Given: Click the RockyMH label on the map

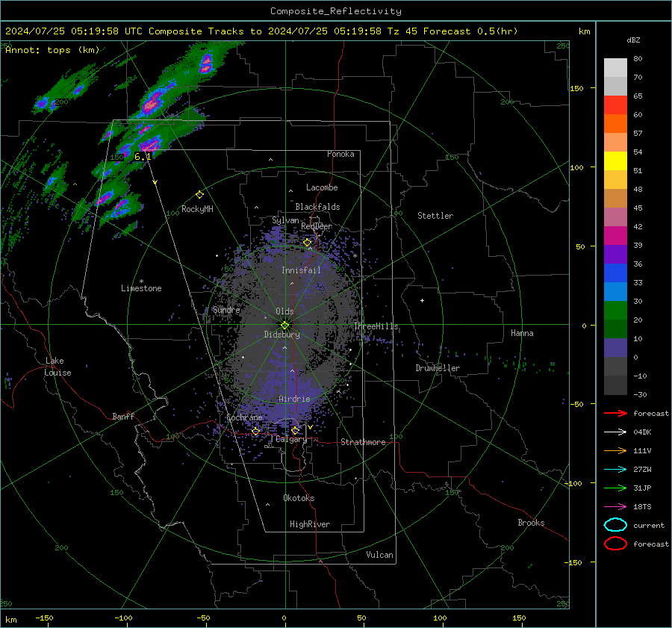Looking at the screenshot, I should pos(197,209).
